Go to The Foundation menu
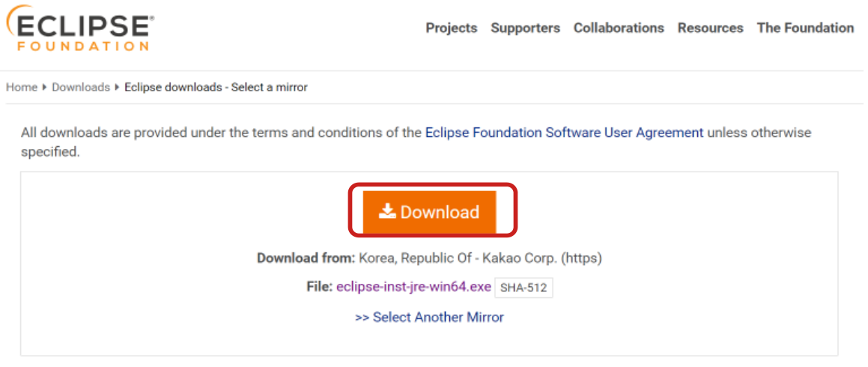The width and height of the screenshot is (868, 367). pos(805,28)
